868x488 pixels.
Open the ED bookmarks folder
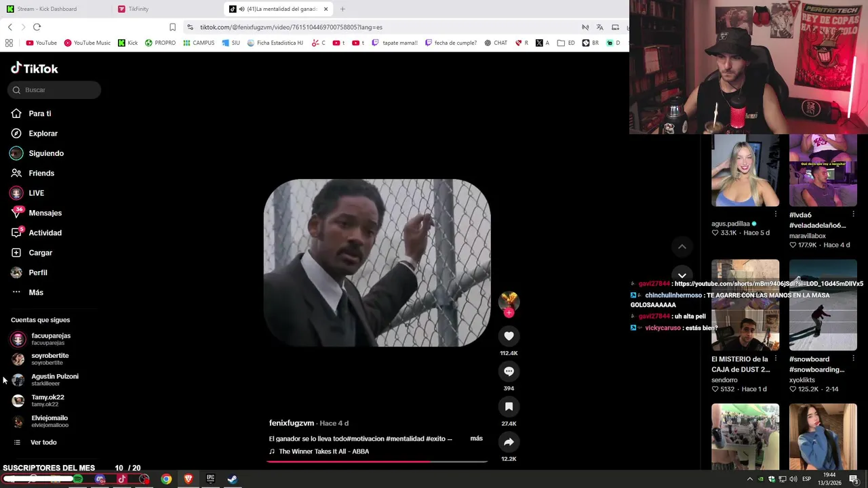pyautogui.click(x=566, y=43)
